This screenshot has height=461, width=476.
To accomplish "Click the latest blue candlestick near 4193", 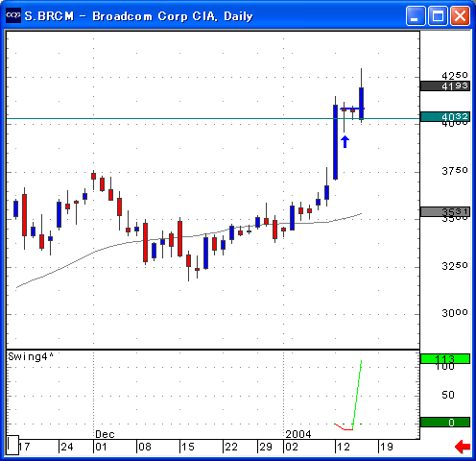I will [x=361, y=103].
